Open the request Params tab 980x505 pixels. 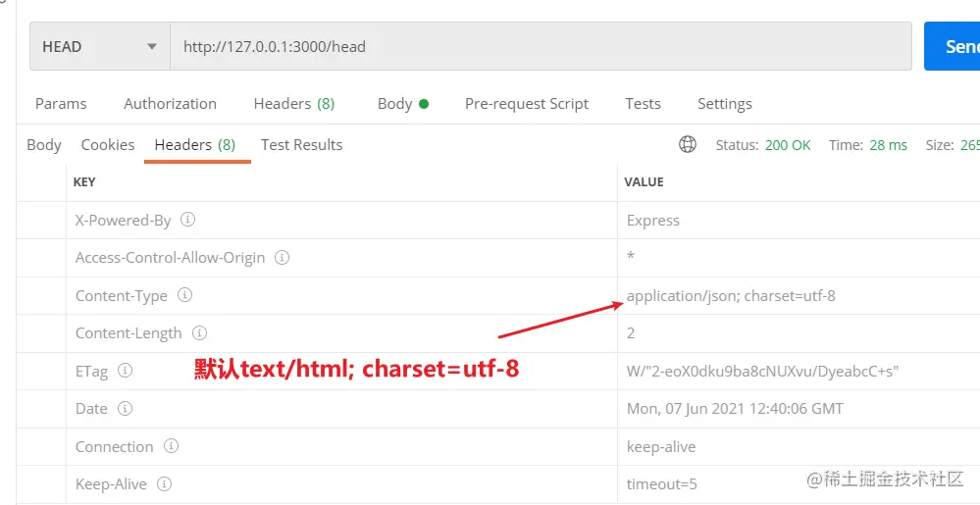click(x=61, y=103)
